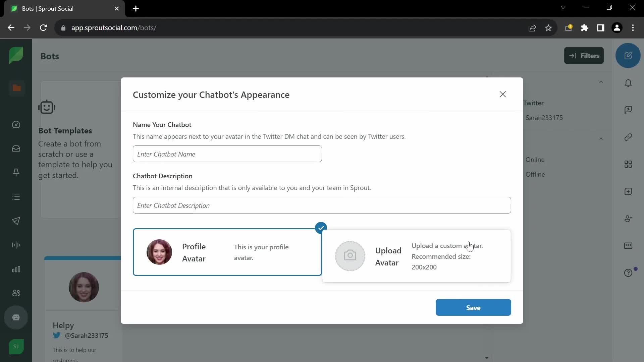Click the Sprout Social logo icon
Image resolution: width=644 pixels, height=362 pixels.
click(x=16, y=56)
